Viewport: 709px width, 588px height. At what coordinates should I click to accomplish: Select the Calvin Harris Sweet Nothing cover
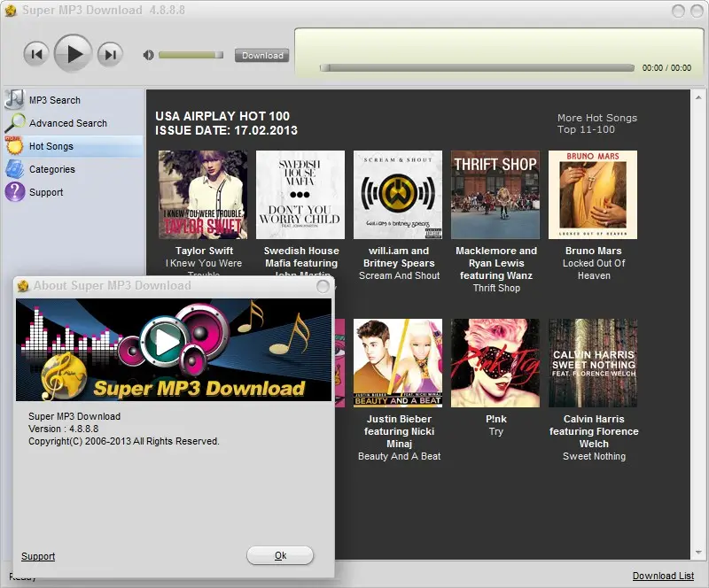coord(593,363)
